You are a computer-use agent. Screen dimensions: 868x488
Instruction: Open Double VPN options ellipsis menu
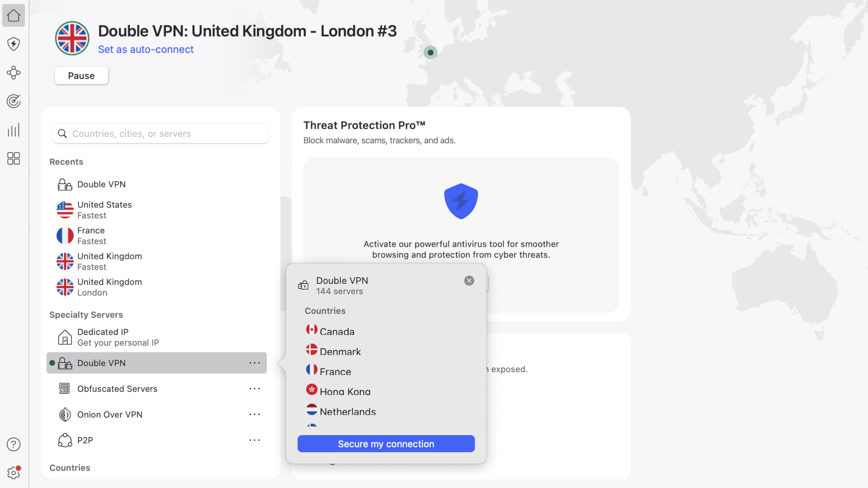255,363
